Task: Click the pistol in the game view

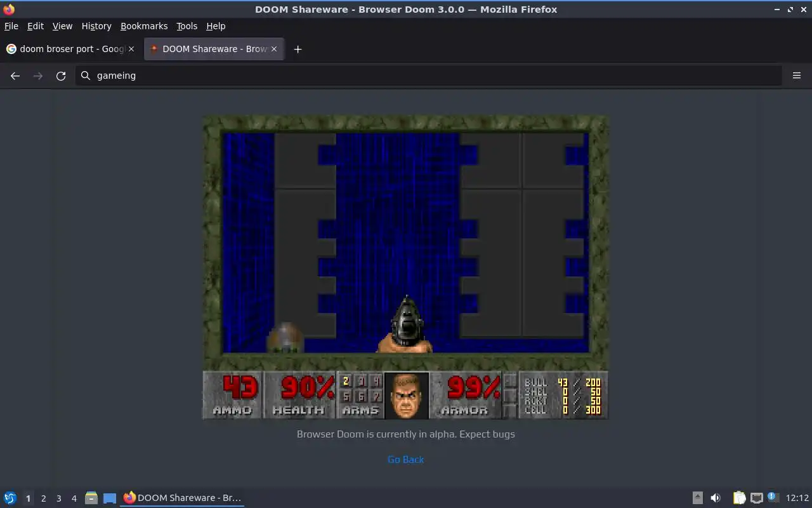Action: (x=406, y=324)
